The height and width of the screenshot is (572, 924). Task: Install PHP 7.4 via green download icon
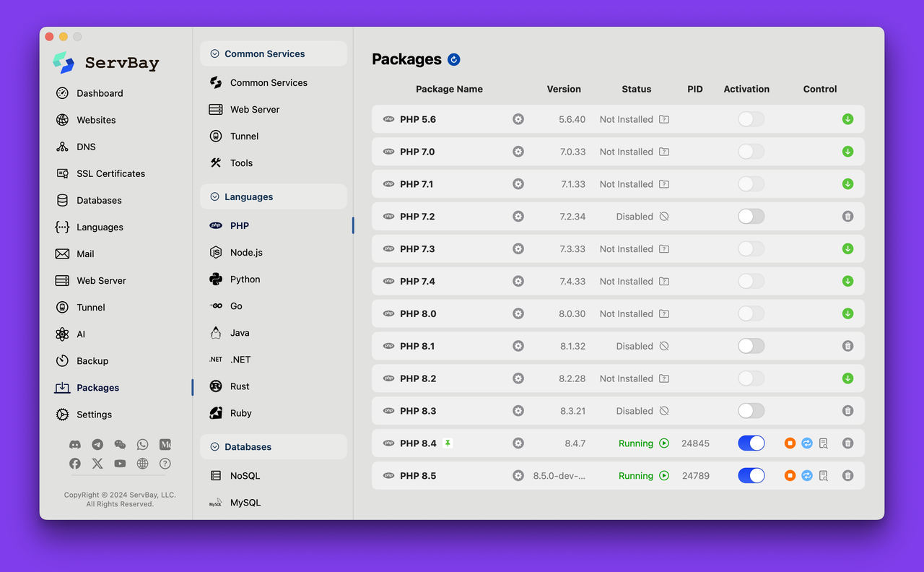coord(847,281)
